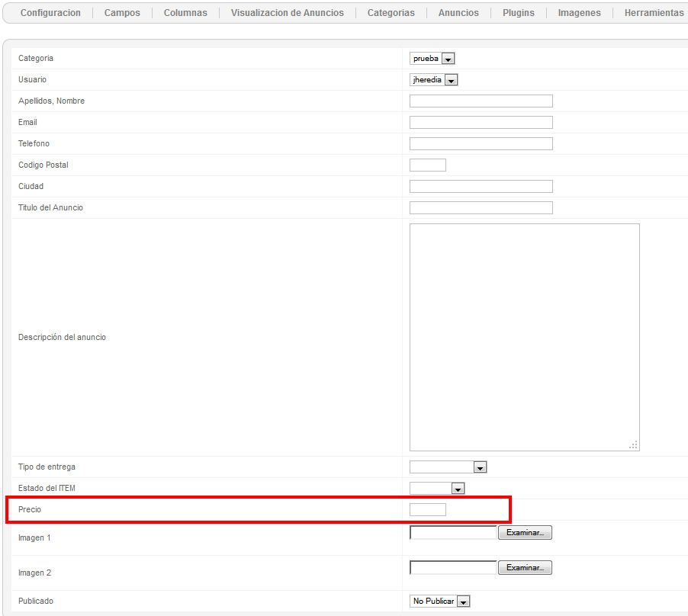Select the Categorias tab
Image resolution: width=688 pixels, height=616 pixels.
391,13
